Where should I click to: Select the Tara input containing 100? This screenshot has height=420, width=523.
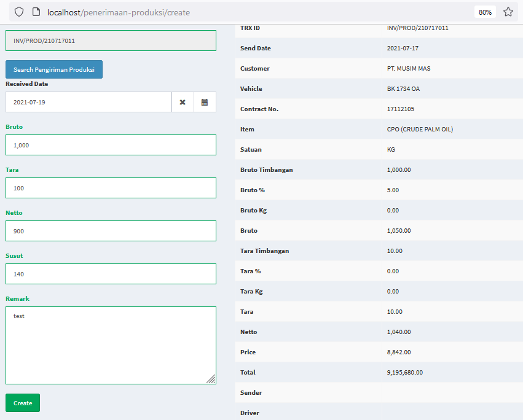[x=111, y=188]
